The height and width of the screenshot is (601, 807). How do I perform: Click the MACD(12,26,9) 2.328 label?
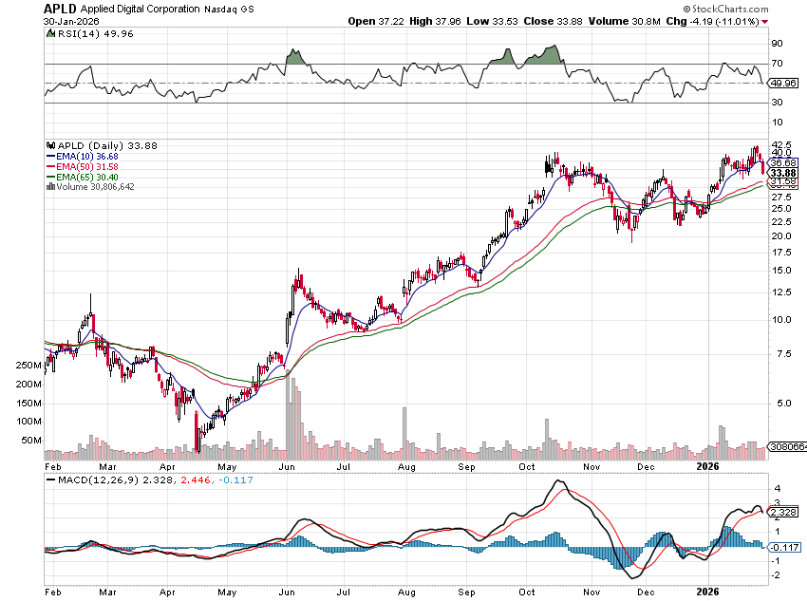115,480
